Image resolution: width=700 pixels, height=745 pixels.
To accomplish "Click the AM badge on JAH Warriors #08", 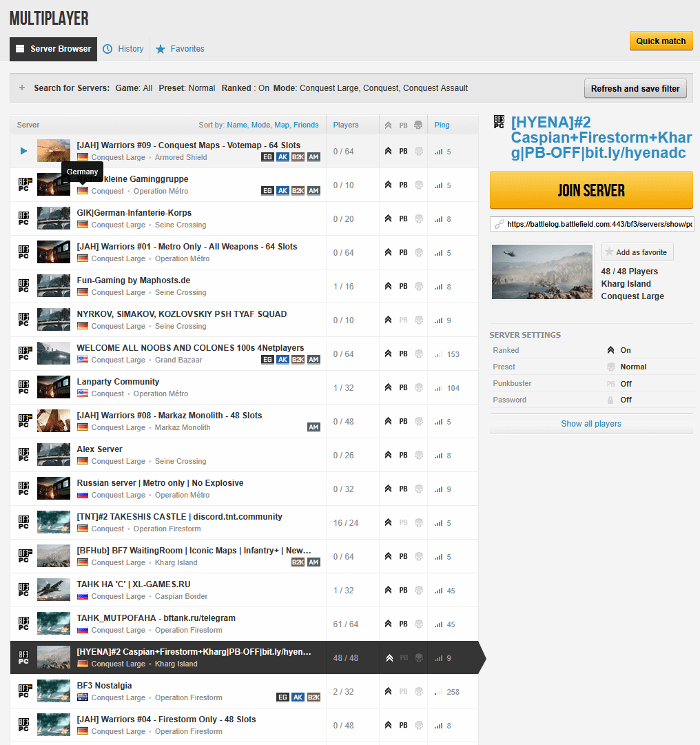I will 313,427.
